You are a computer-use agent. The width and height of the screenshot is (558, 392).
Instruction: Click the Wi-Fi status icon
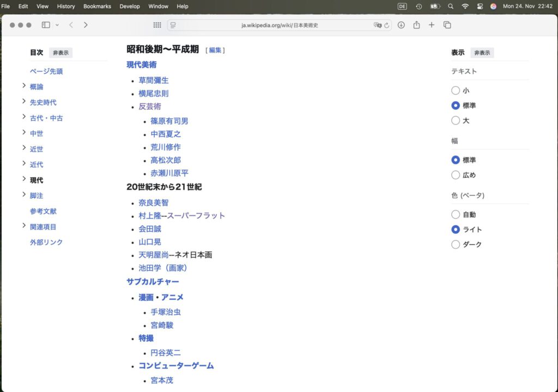[x=465, y=6]
